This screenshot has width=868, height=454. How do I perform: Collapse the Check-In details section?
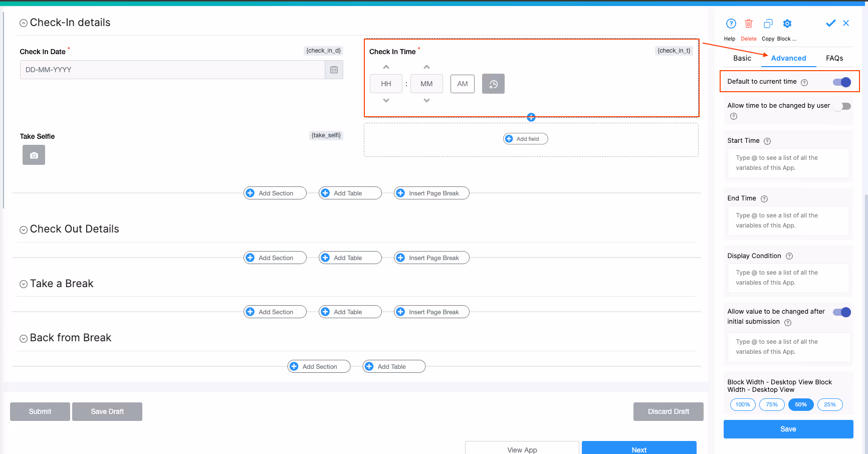[24, 23]
